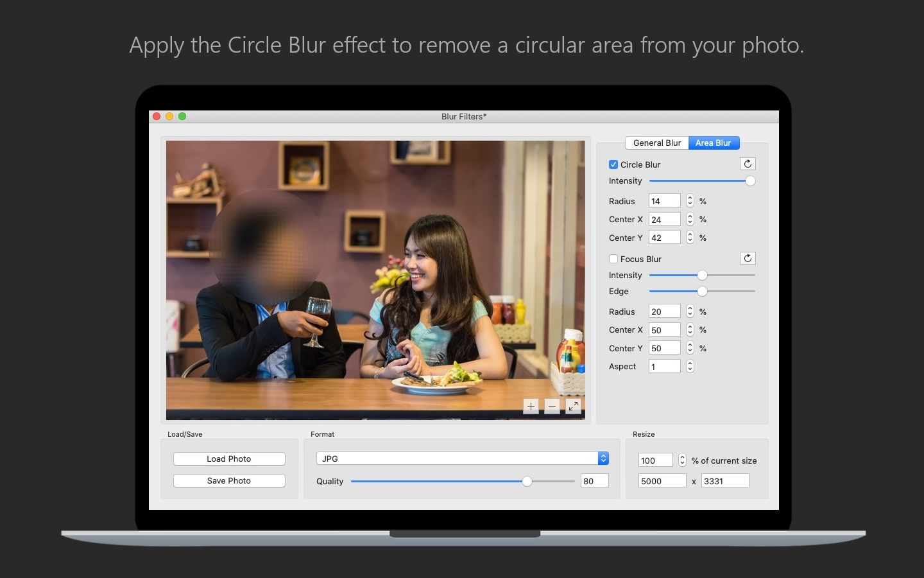The width and height of the screenshot is (924, 578).
Task: Click the zoom out minus icon
Action: click(552, 406)
